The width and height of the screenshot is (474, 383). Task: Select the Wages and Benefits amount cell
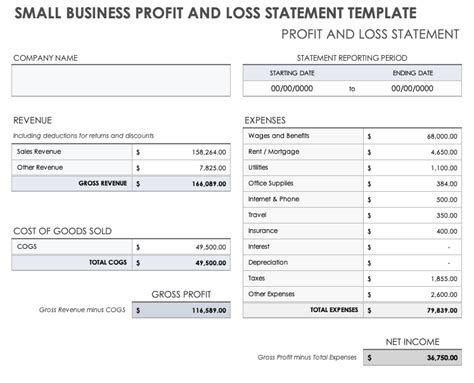click(x=413, y=136)
